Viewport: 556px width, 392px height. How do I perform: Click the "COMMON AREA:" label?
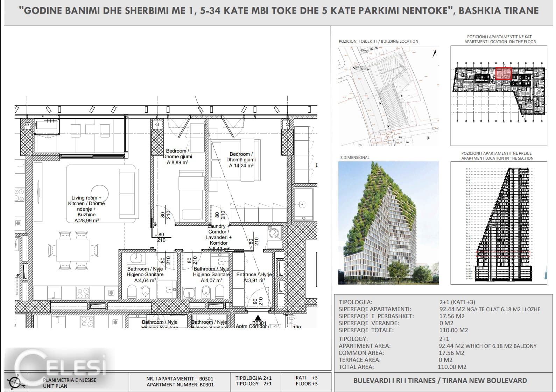click(361, 353)
